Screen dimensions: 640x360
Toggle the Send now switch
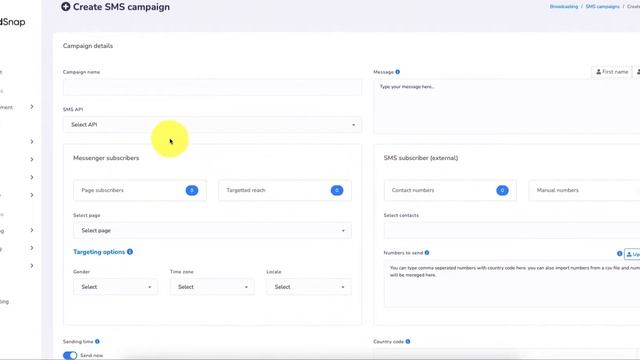coord(70,356)
